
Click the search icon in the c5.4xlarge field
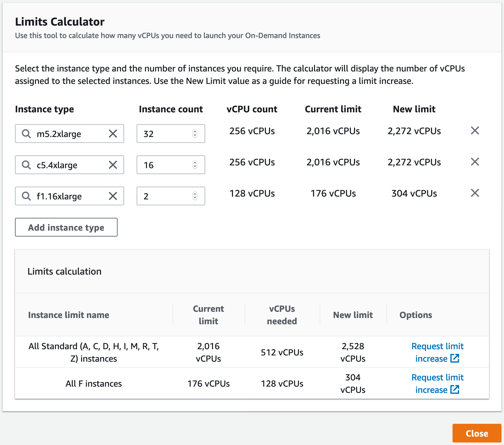(26, 165)
